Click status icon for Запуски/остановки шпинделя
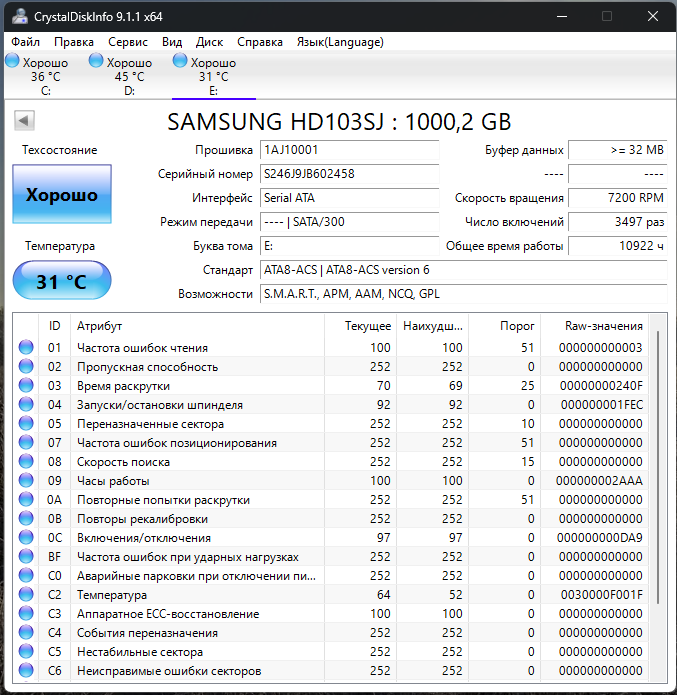The width and height of the screenshot is (677, 695). pyautogui.click(x=26, y=404)
